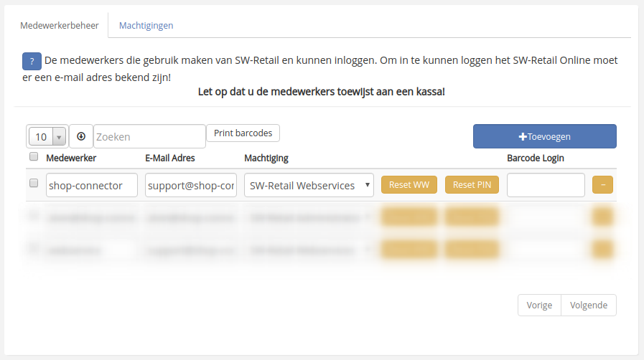Click Reset PIN for shop-connector
The width and height of the screenshot is (644, 360).
tap(472, 184)
